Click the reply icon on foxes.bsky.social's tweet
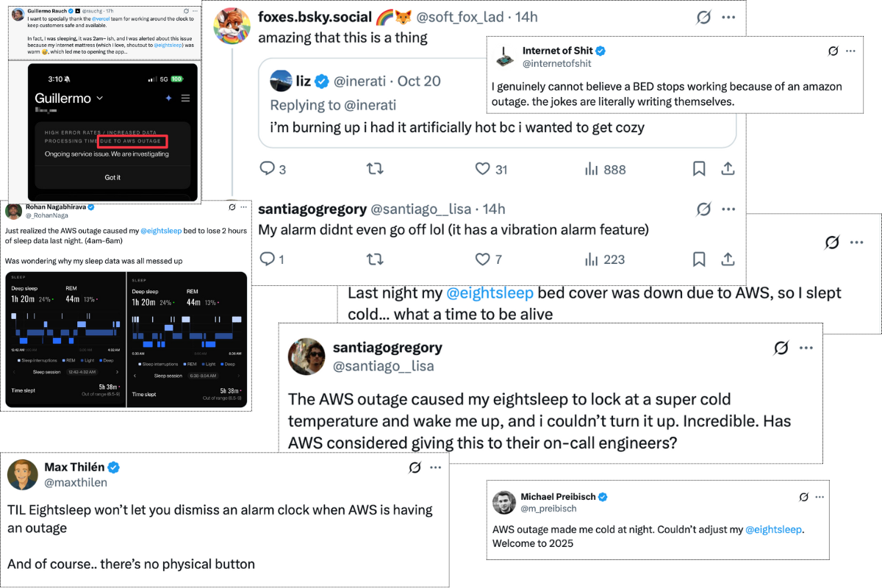 point(268,169)
